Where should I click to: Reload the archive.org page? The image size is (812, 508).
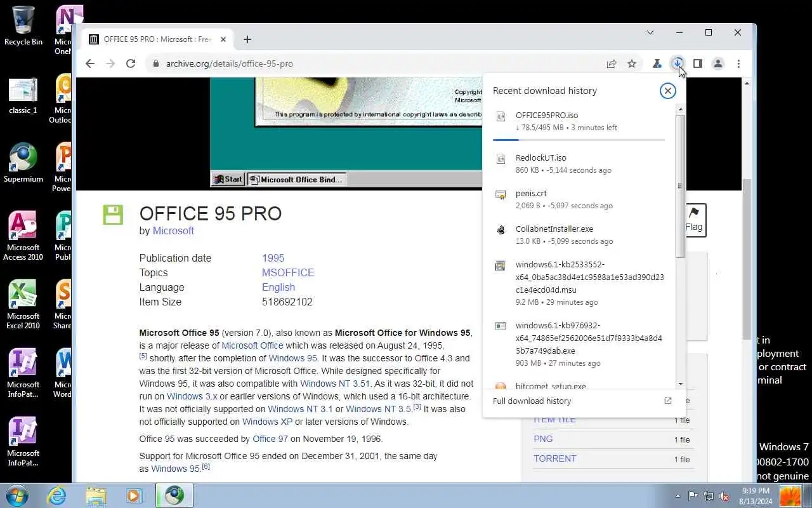click(131, 63)
